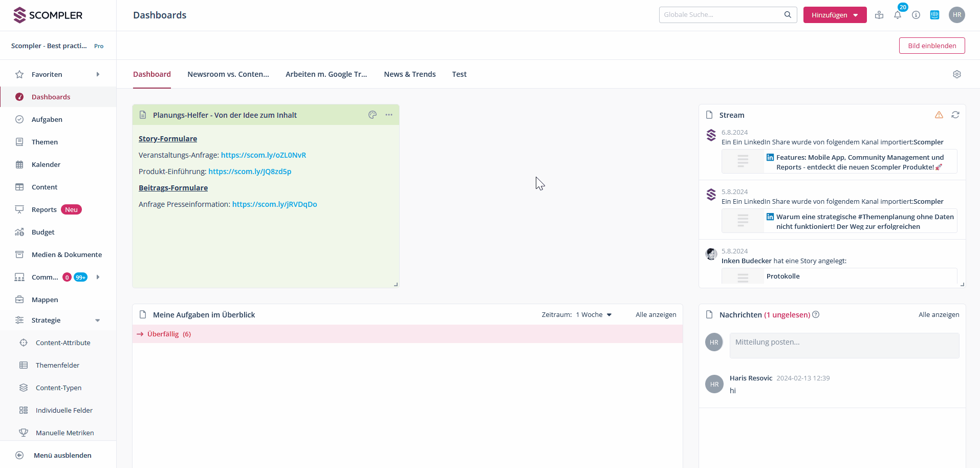
Task: Expand the Favoriten submenu arrow
Action: click(97, 74)
